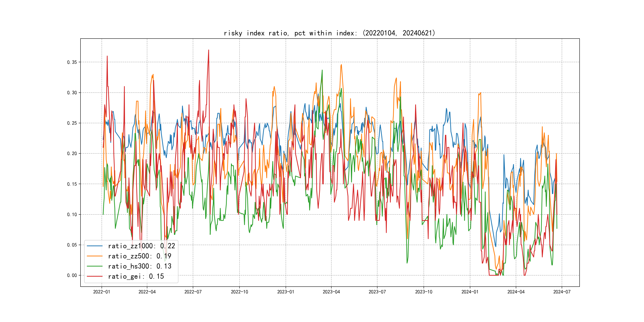Click the 2022-07 x-axis tick label

[193, 292]
